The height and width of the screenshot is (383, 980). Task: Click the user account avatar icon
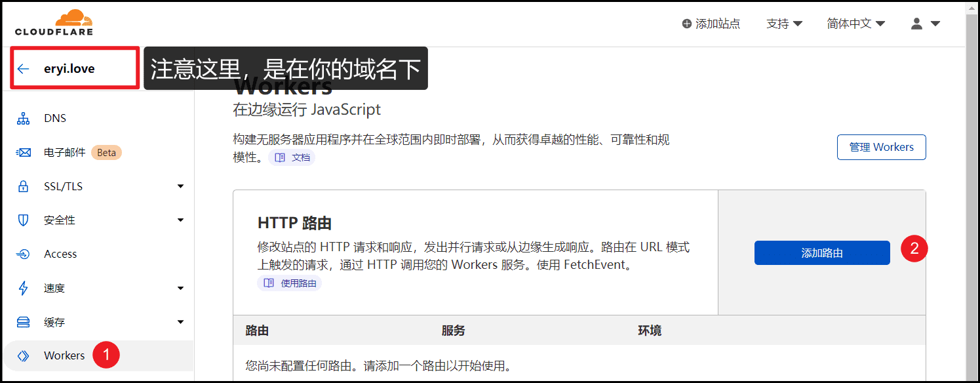(917, 24)
